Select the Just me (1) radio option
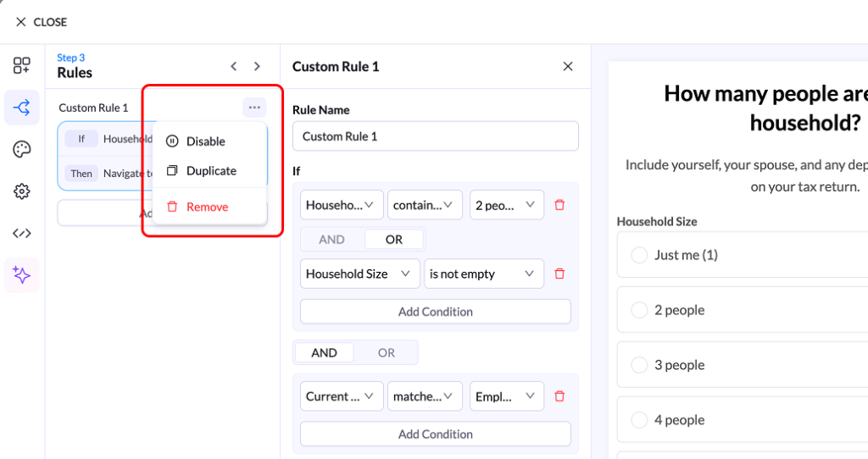The height and width of the screenshot is (459, 868). 639,255
